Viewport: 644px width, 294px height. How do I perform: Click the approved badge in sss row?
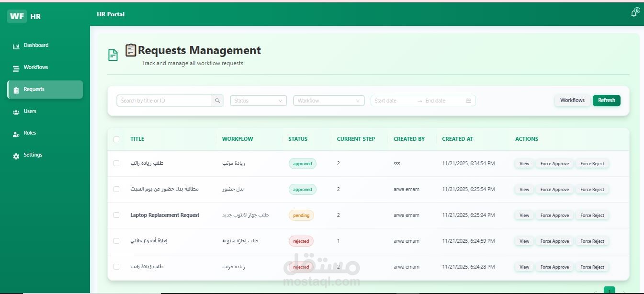pos(303,164)
